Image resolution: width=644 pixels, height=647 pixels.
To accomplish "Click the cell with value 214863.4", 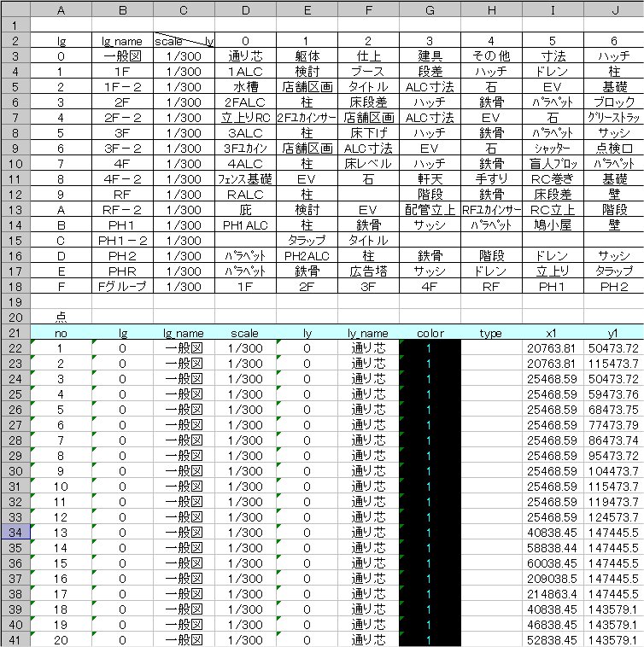I will coord(552,593).
